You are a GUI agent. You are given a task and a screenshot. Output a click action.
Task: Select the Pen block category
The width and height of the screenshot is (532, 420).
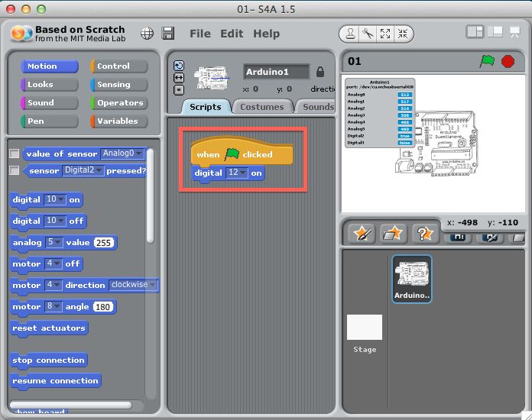point(50,121)
